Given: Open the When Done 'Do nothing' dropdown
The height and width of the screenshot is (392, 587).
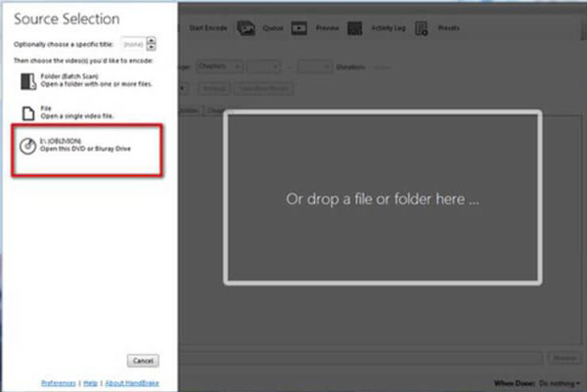Looking at the screenshot, I should 560,383.
